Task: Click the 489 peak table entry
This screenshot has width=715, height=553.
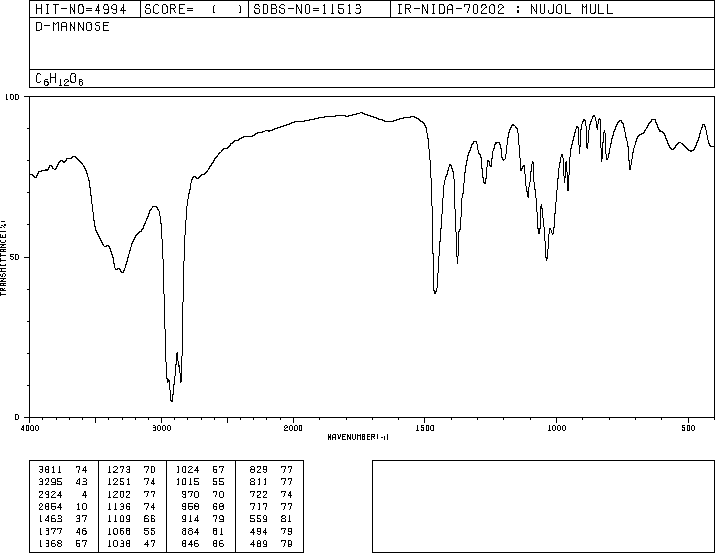Action: pyautogui.click(x=258, y=543)
